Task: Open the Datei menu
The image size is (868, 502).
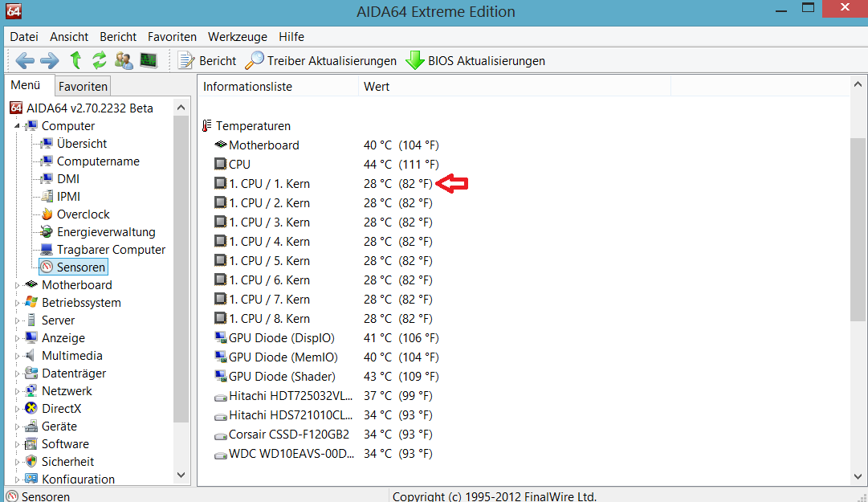Action: point(24,36)
